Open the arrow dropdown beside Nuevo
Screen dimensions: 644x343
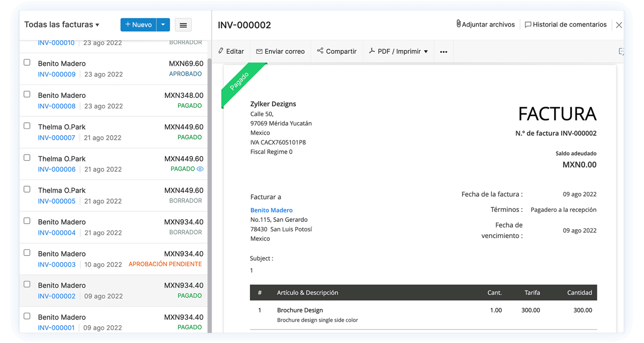(x=163, y=25)
